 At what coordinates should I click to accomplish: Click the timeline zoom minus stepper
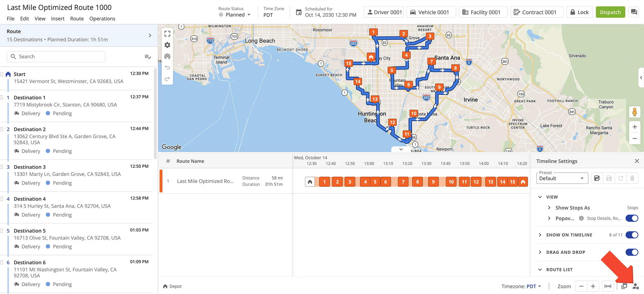pyautogui.click(x=581, y=286)
